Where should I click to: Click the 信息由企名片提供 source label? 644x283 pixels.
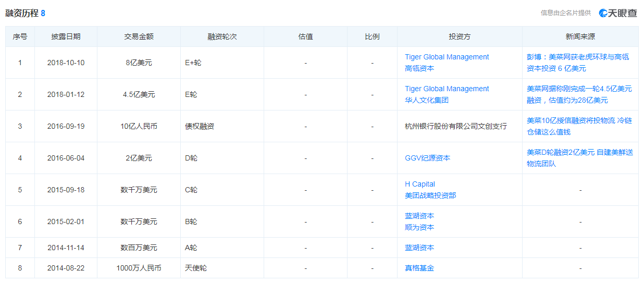click(x=565, y=13)
